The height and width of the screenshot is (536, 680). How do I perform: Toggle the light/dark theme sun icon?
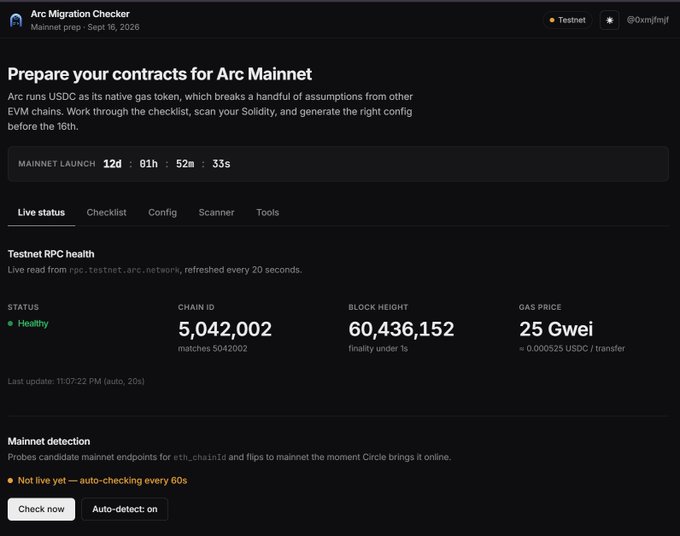coord(609,20)
